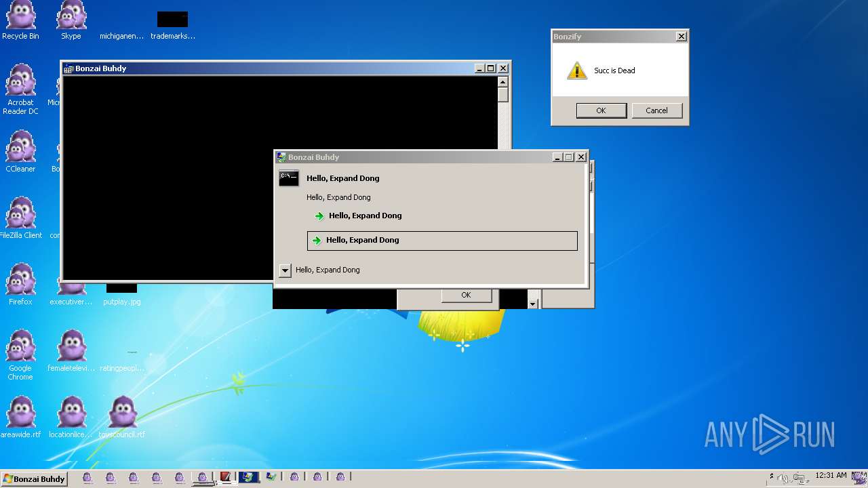Minimize the Bonzai Buhdy dialog window
The height and width of the screenshot is (488, 868).
(557, 157)
